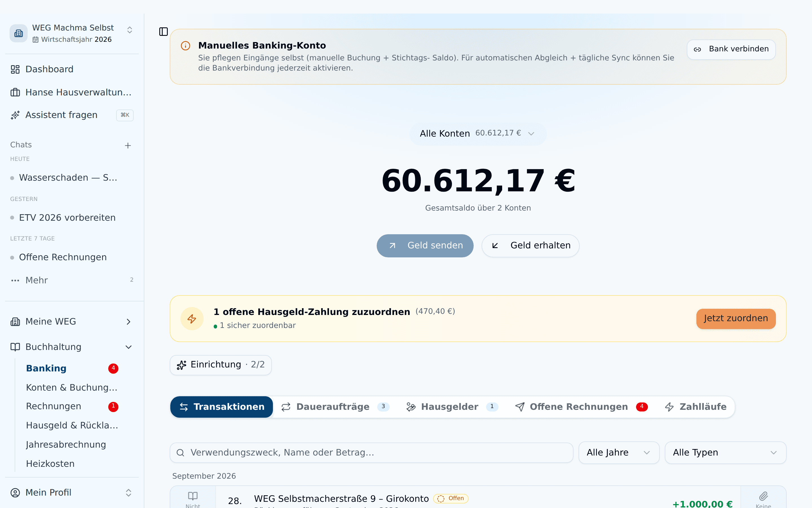Click the Assistent fragen sparkle icon
Screen dimensions: 812x508
coord(15,115)
